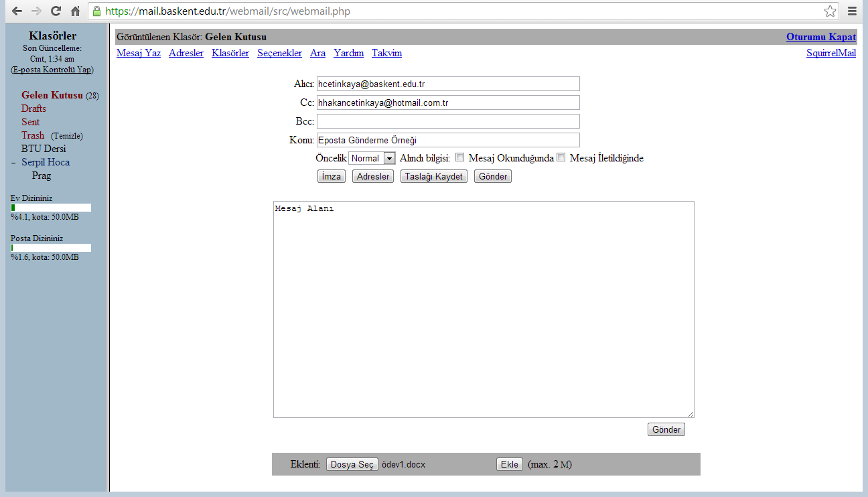Click the browser URL address bar

pos(462,11)
